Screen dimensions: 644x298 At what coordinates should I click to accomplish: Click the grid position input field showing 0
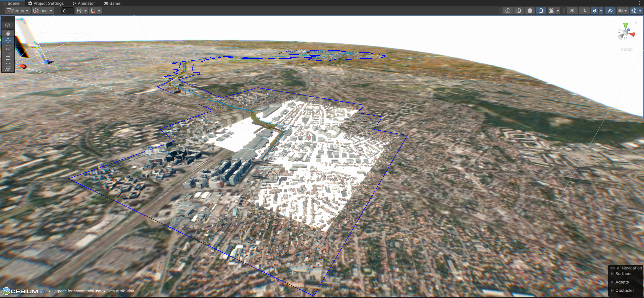67,11
